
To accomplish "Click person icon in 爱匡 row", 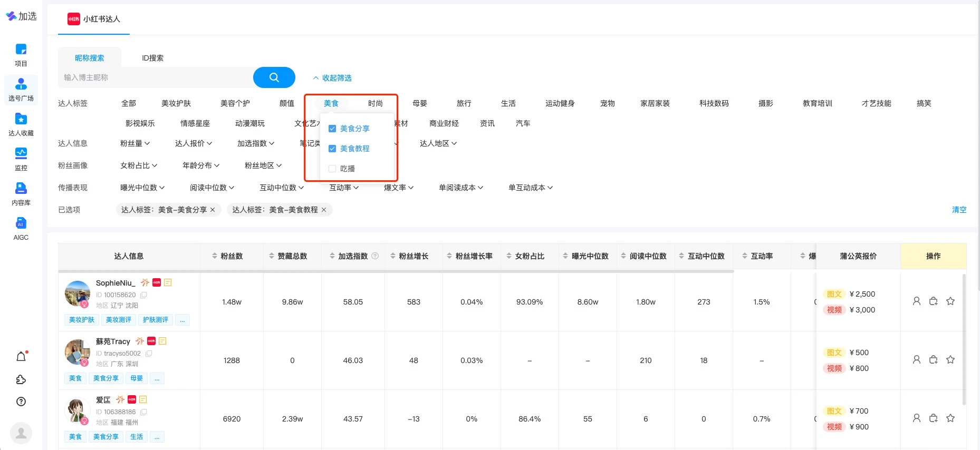I will [x=917, y=418].
